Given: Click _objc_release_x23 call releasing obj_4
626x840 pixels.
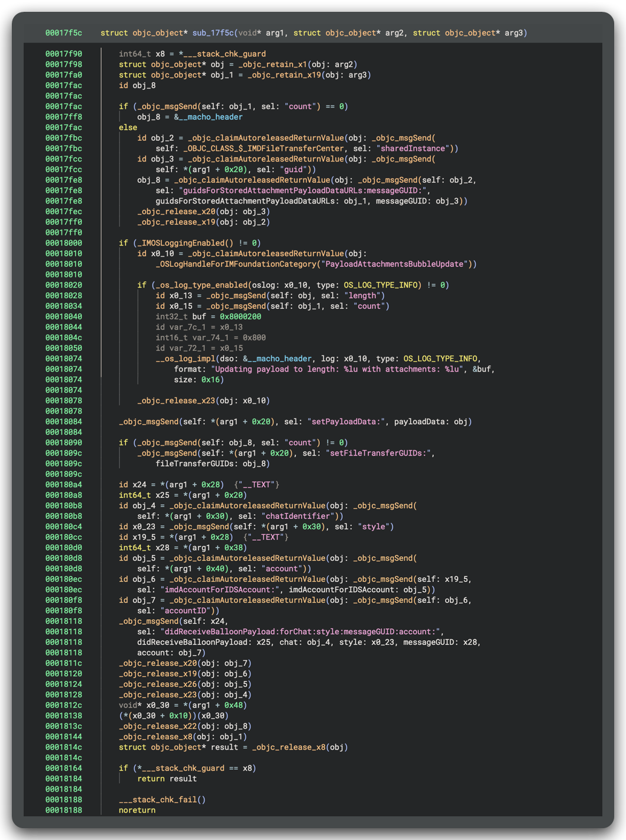Looking at the screenshot, I should [x=158, y=695].
